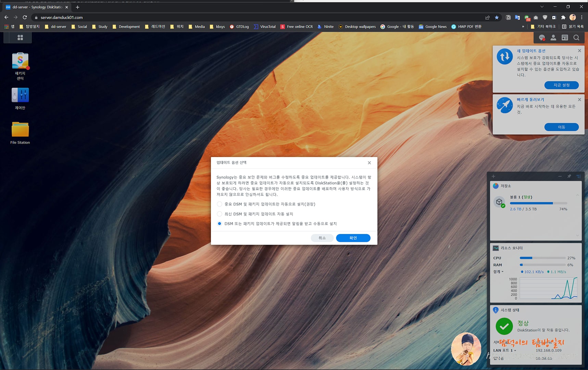588x370 pixels.
Task: Cancel with the 취소 button
Action: [x=322, y=238]
